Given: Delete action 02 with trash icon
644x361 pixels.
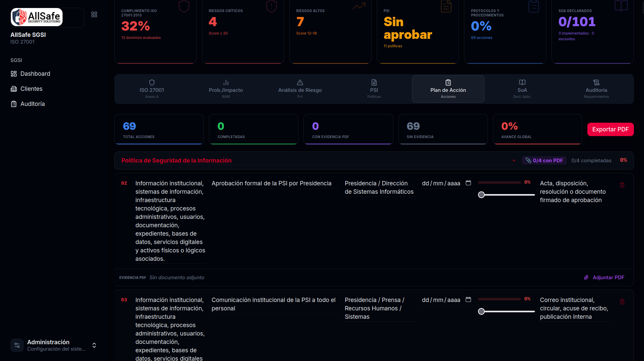Looking at the screenshot, I should (622, 185).
